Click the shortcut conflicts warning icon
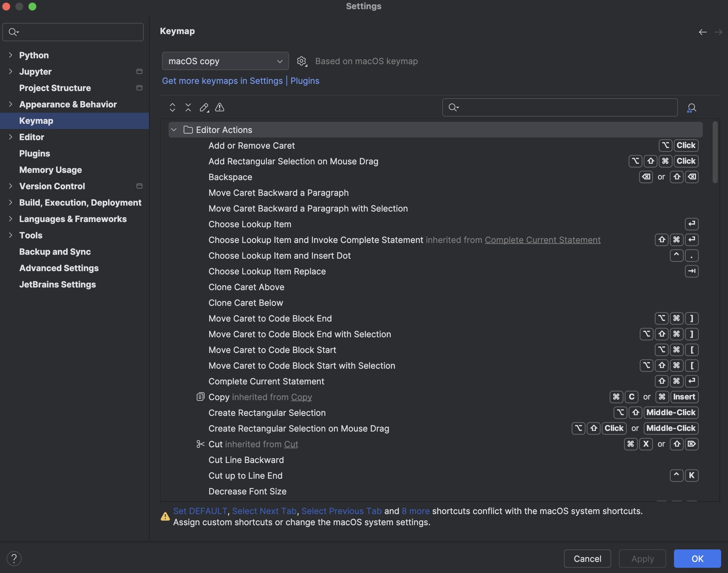This screenshot has height=573, width=728. [x=219, y=107]
